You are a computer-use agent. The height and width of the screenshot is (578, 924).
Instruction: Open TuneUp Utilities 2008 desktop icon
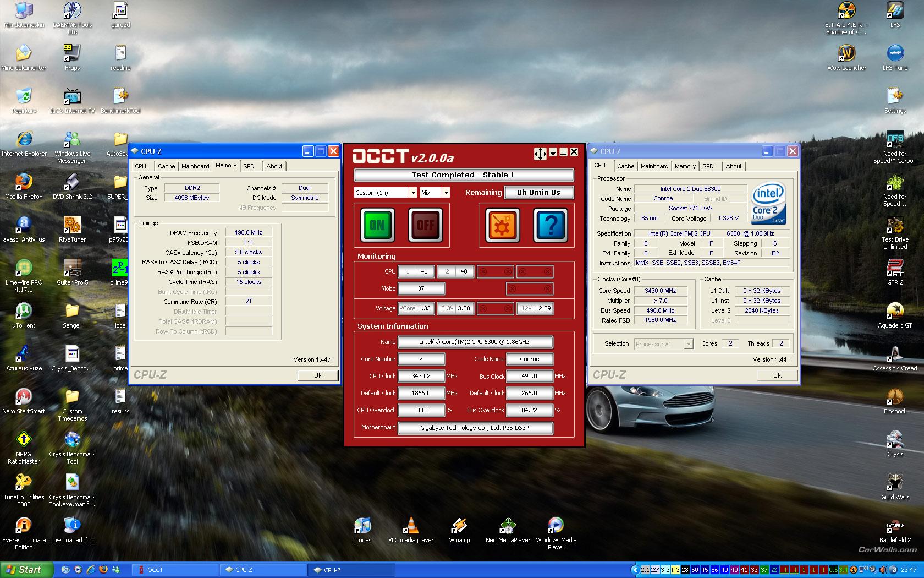pos(24,490)
